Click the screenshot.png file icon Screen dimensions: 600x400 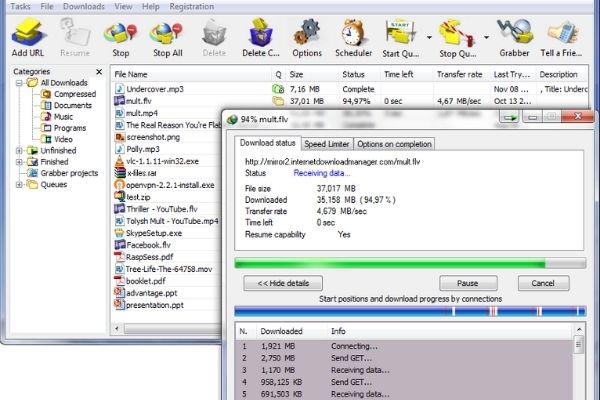[120, 137]
